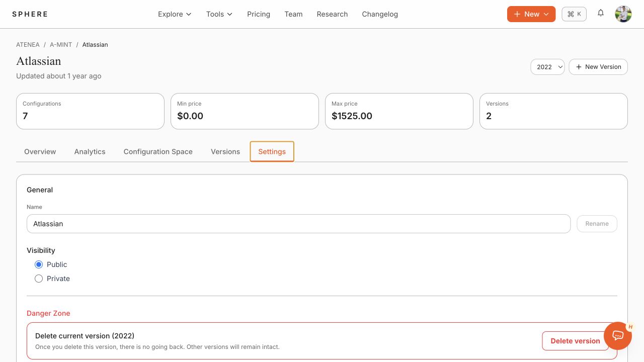This screenshot has width=644, height=362.
Task: Open the command palette shortcut button
Action: (x=574, y=14)
